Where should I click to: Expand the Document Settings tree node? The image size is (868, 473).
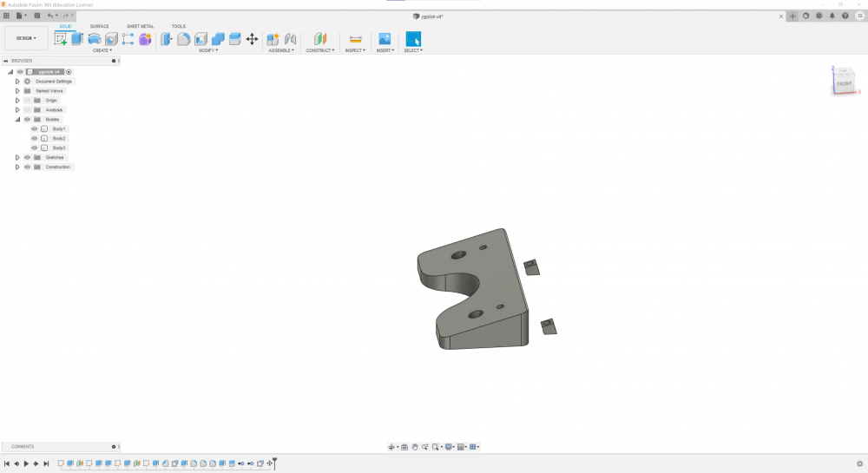click(17, 81)
